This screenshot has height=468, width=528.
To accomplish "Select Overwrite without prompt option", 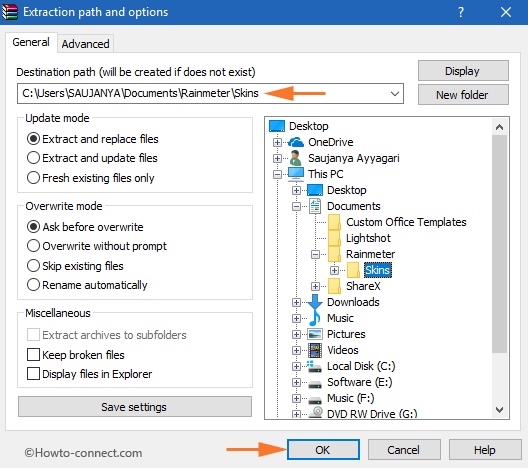I will click(x=97, y=246).
